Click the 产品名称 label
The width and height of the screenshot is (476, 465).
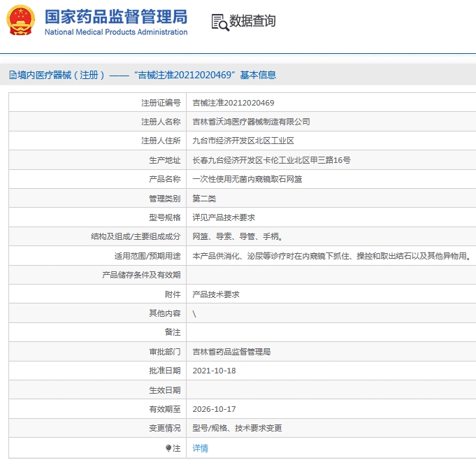[165, 179]
